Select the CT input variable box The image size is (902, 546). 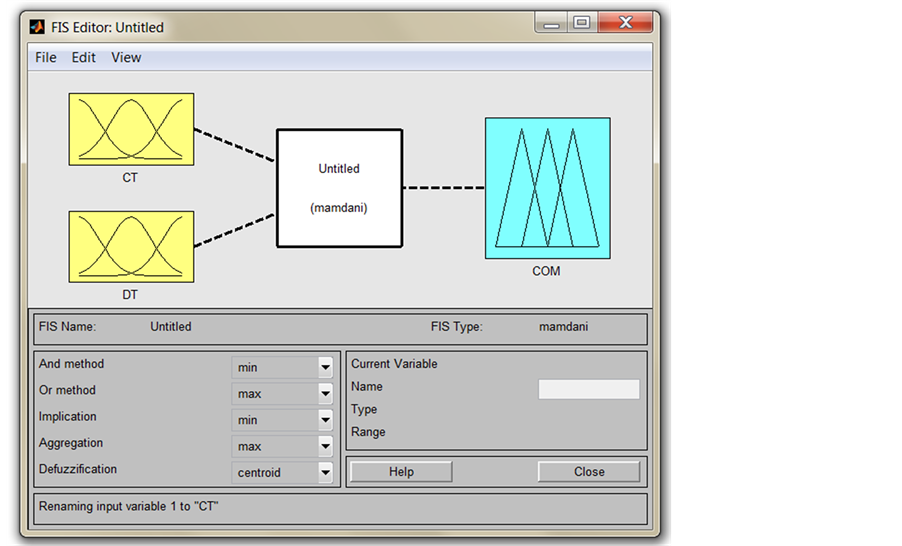point(131,129)
